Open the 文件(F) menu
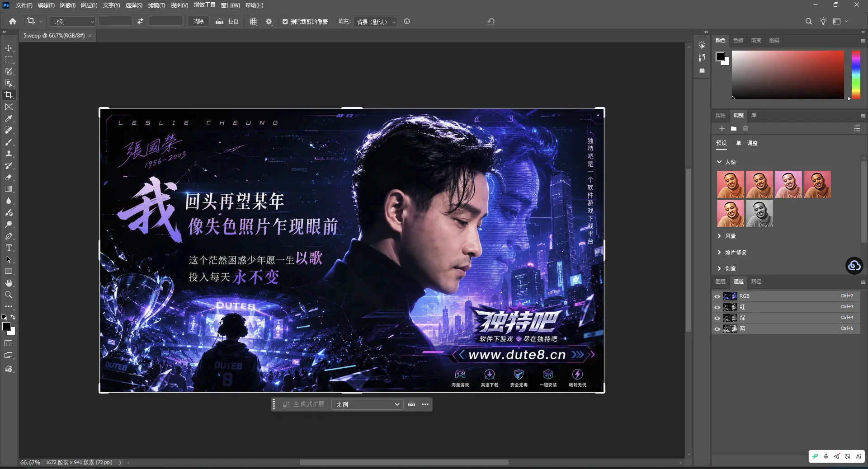The width and height of the screenshot is (868, 469). coord(24,5)
